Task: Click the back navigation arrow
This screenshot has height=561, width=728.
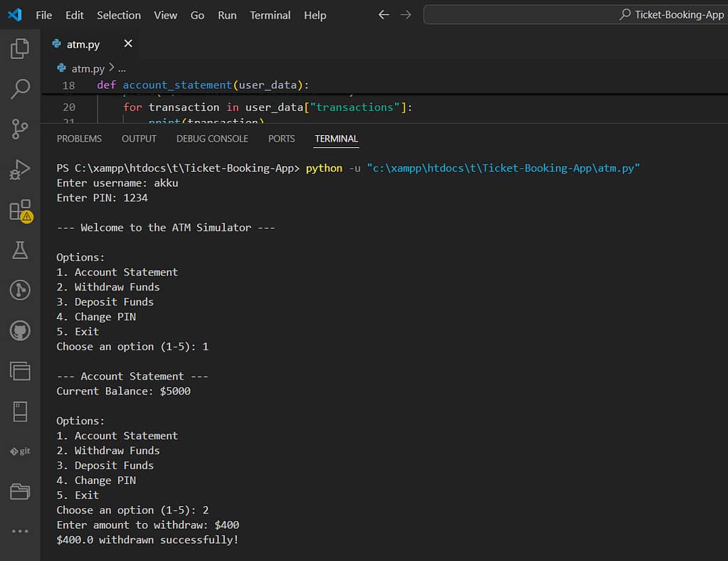Action: click(383, 14)
